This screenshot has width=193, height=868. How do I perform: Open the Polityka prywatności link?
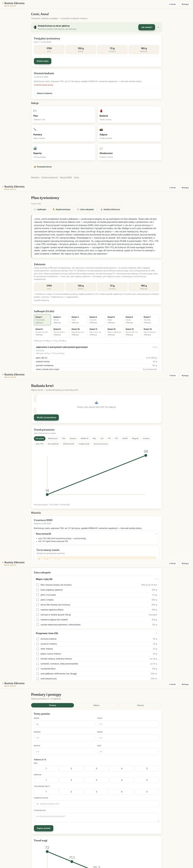pos(50,177)
